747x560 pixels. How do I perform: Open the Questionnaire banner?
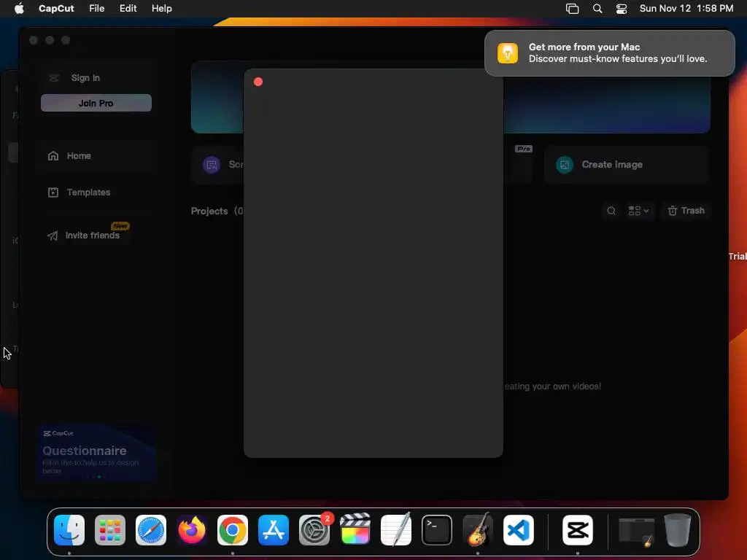click(x=96, y=453)
